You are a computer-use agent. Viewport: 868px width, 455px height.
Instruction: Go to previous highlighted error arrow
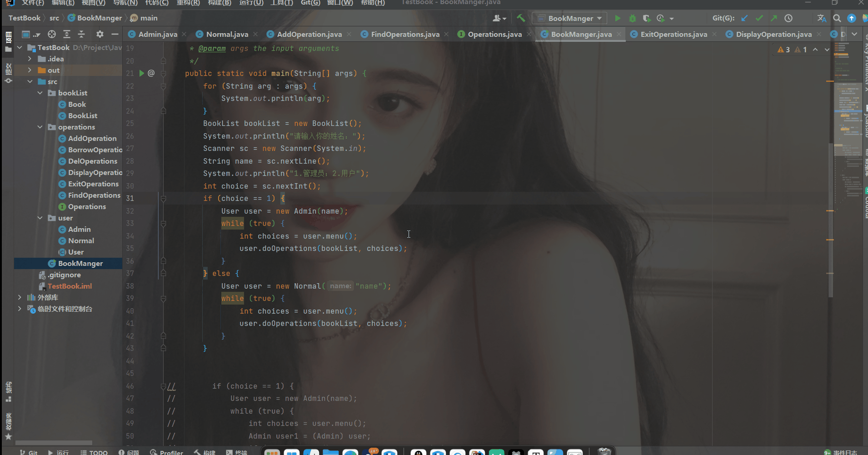tap(815, 50)
